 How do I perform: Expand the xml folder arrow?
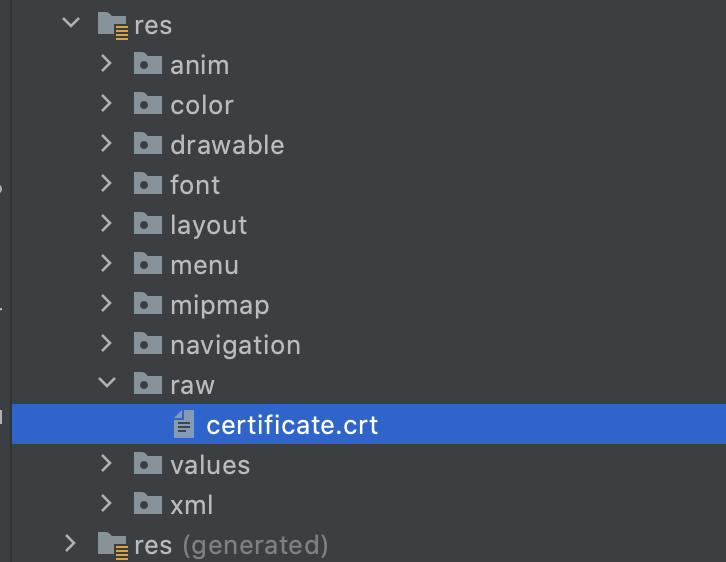(106, 504)
